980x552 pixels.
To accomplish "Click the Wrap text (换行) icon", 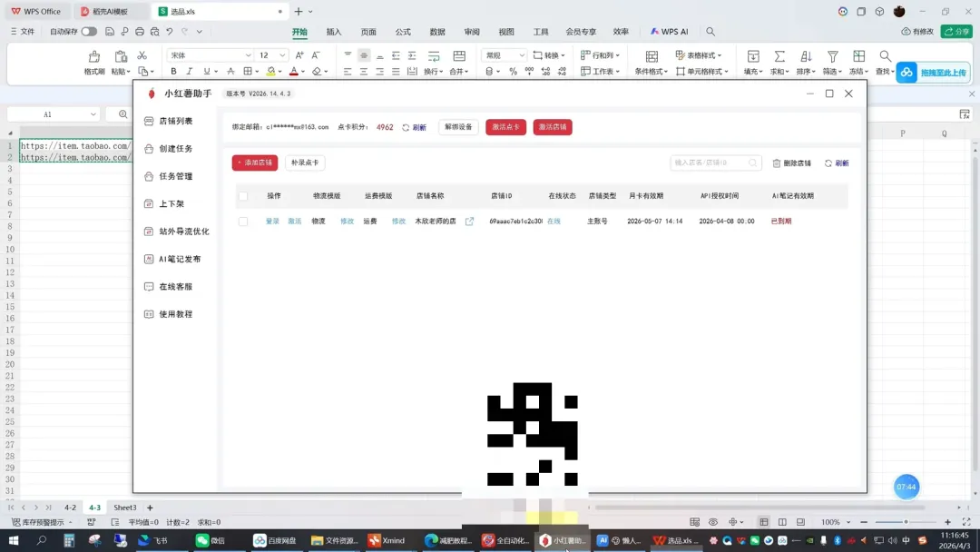I will coord(433,55).
